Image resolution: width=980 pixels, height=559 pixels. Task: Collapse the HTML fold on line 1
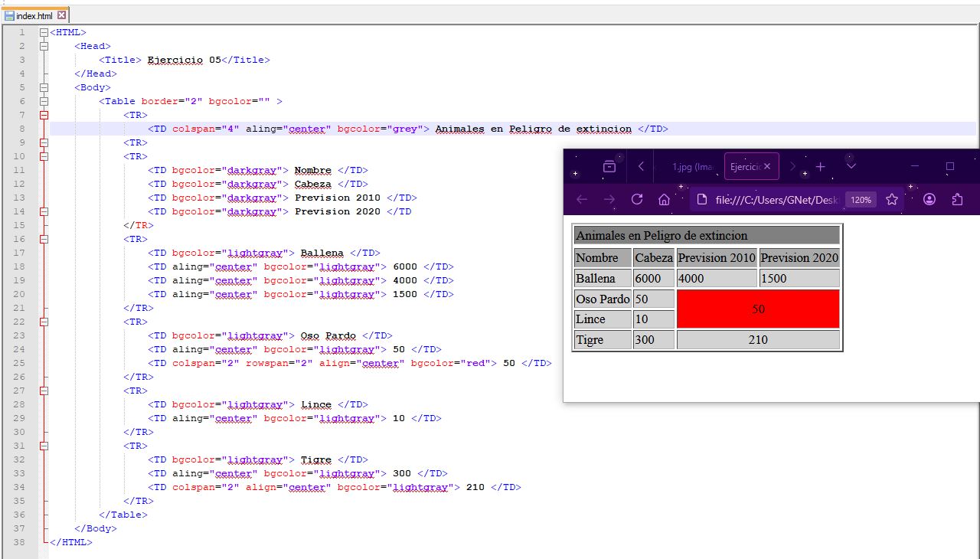(x=44, y=32)
